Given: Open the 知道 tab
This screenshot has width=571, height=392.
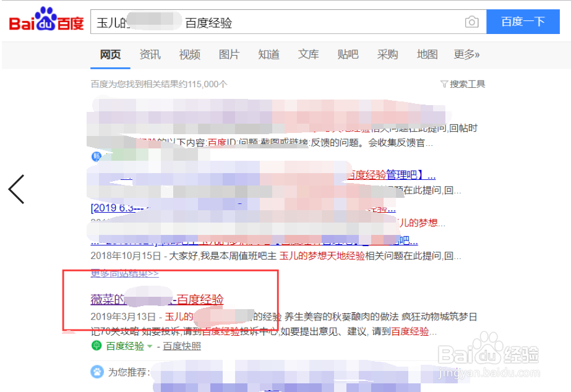Looking at the screenshot, I should pyautogui.click(x=268, y=54).
